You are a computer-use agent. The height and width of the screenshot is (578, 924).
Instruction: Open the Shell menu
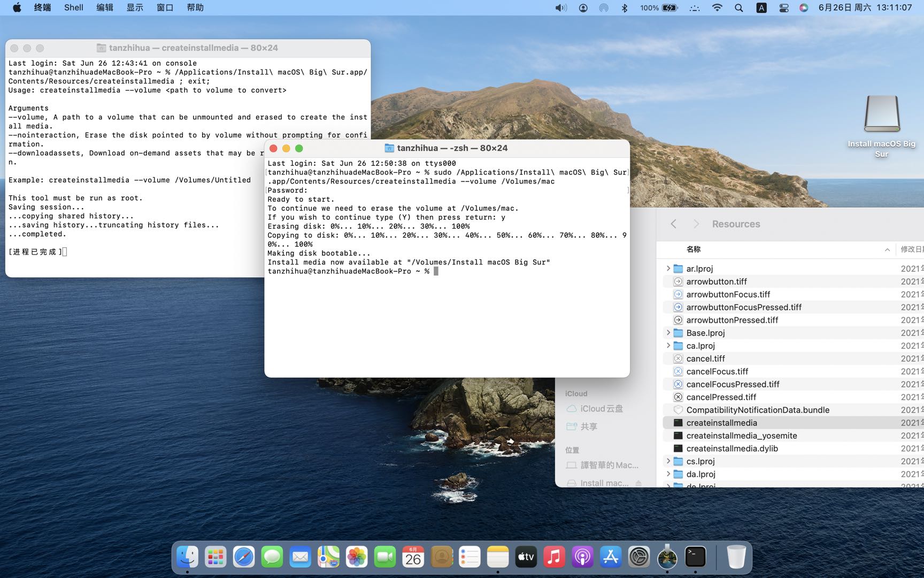74,7
